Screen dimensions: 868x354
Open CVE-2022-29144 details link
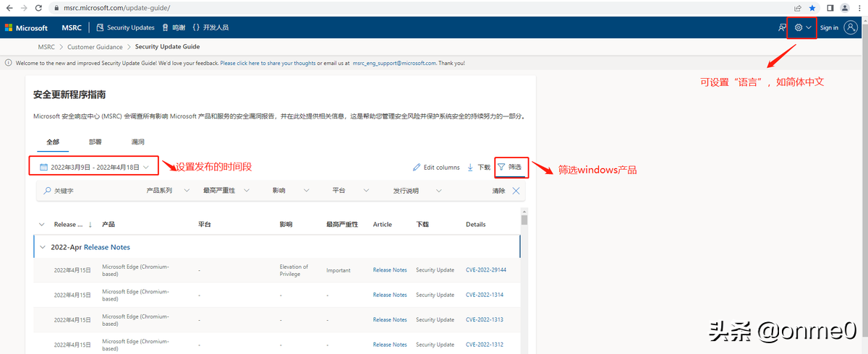coord(486,270)
